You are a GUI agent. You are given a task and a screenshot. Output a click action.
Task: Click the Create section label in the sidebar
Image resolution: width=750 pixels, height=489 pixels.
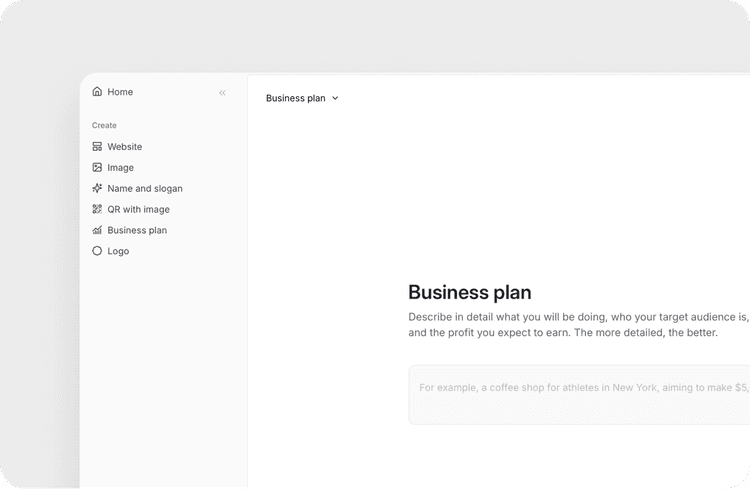point(104,126)
